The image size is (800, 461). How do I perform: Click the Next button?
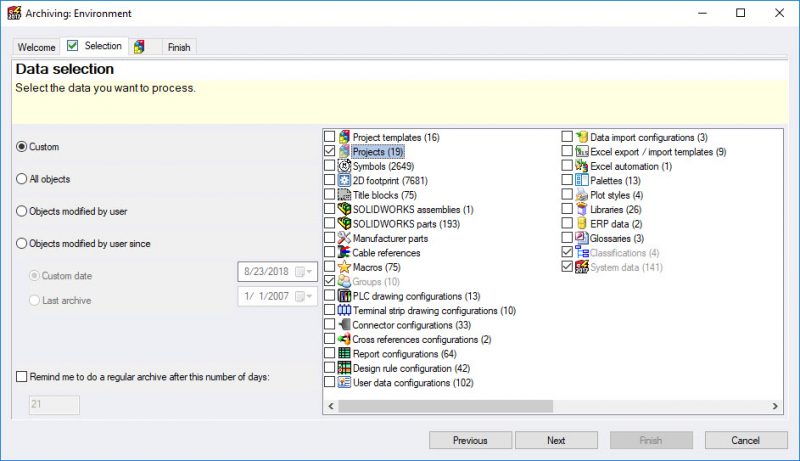pyautogui.click(x=556, y=440)
